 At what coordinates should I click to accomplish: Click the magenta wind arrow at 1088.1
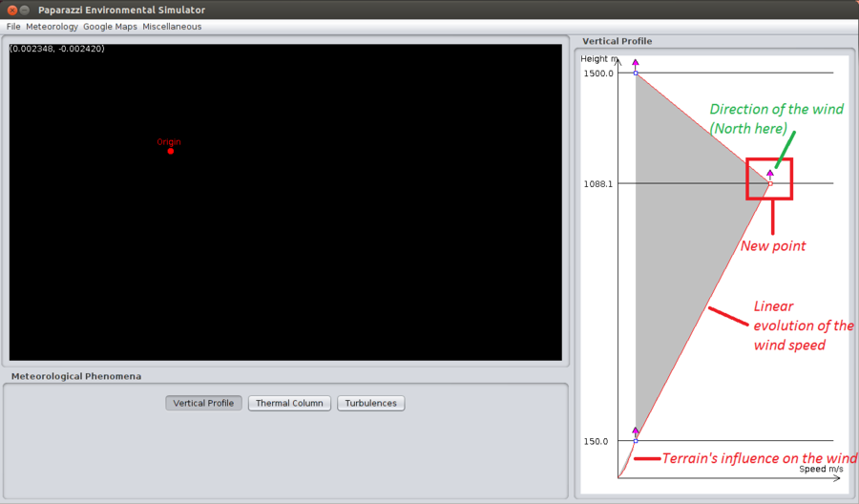coord(770,175)
